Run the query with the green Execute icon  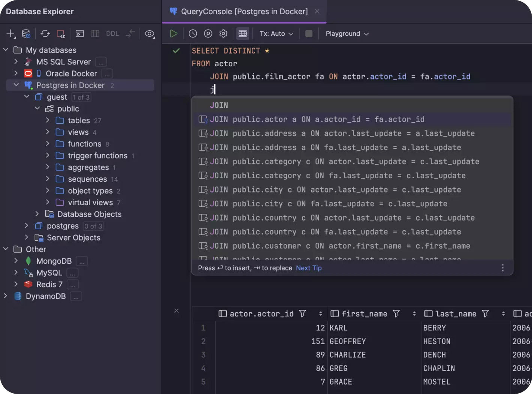pos(173,34)
